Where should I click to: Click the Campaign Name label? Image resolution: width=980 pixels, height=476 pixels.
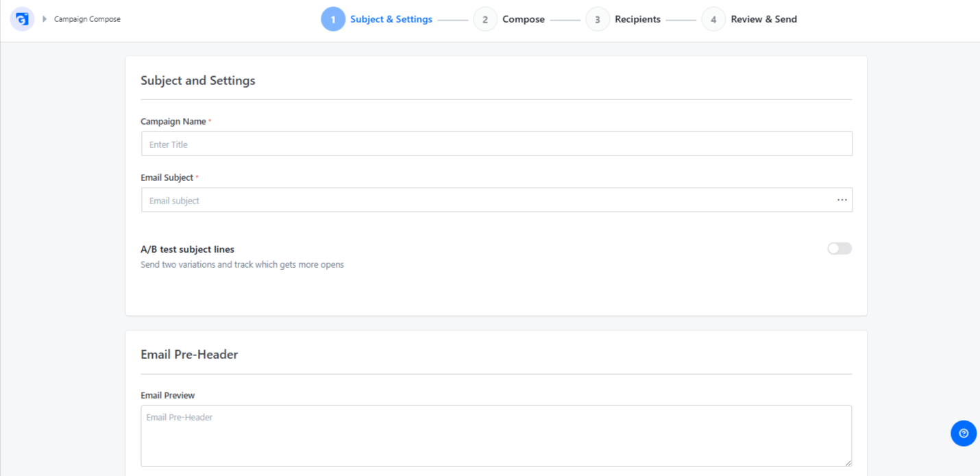tap(173, 121)
